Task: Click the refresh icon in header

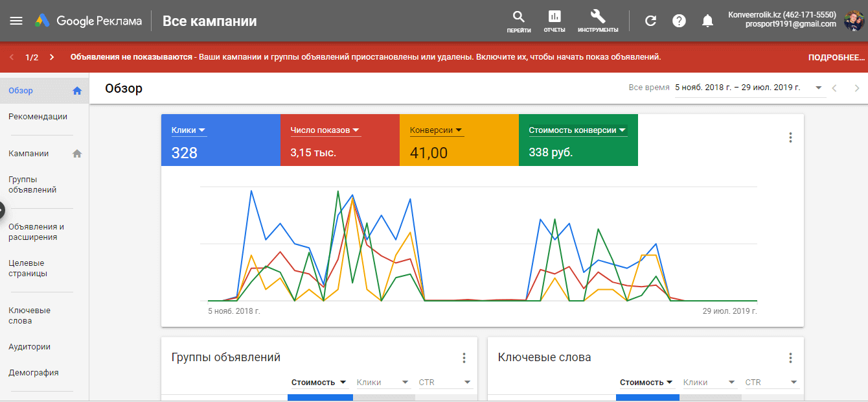Action: (651, 21)
